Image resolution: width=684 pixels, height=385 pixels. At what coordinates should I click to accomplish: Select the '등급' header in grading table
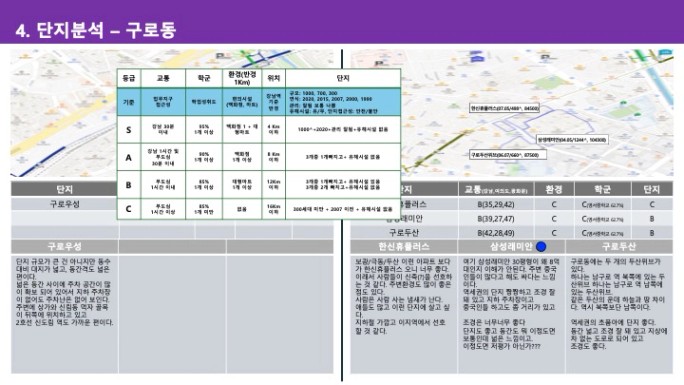[x=129, y=78]
